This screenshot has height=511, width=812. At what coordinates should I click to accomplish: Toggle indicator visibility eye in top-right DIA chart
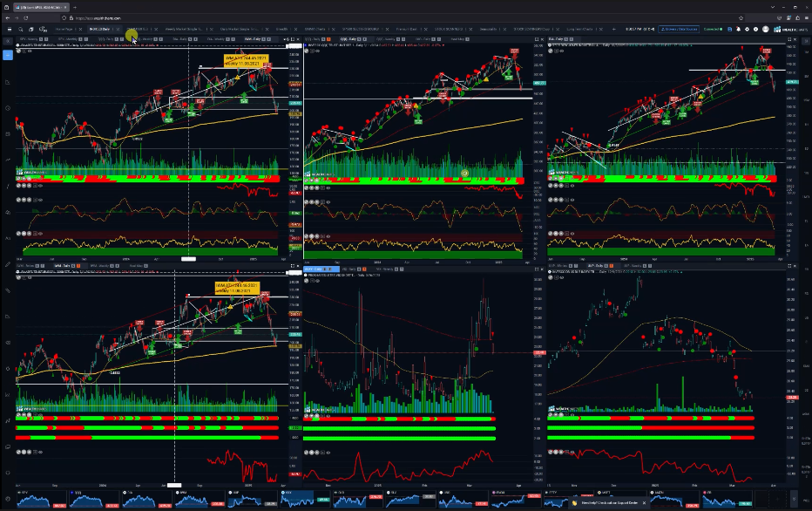point(563,51)
